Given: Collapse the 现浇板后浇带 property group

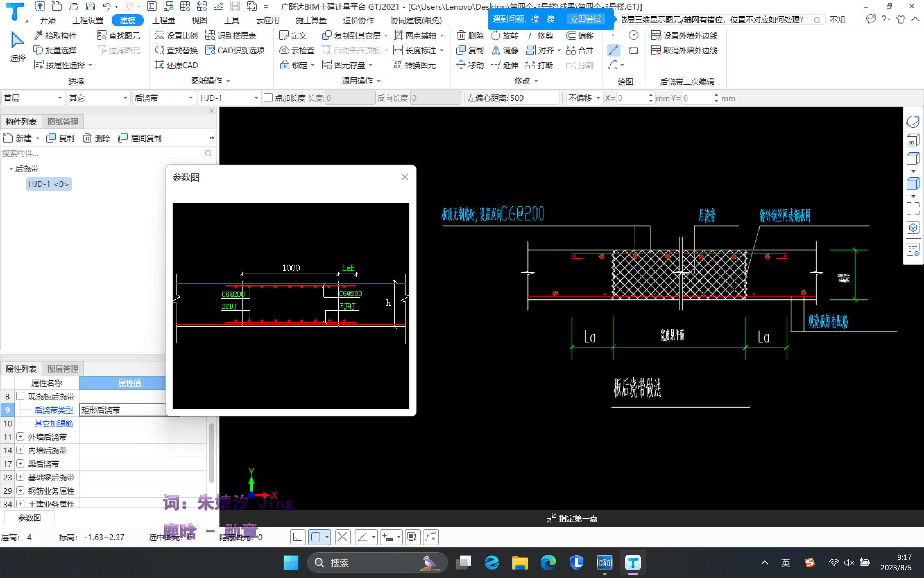Looking at the screenshot, I should 21,397.
